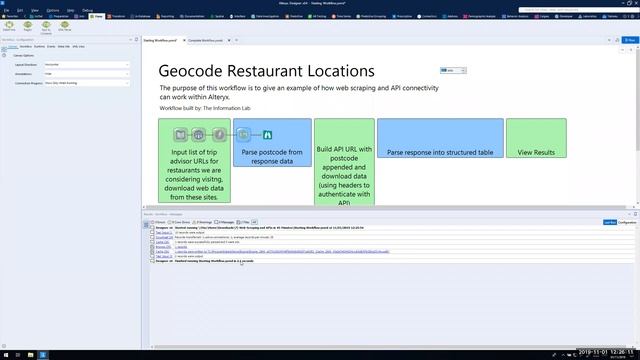Click the canvas horizontal scrollbar
This screenshot has width=640, height=360.
pyautogui.click(x=386, y=208)
